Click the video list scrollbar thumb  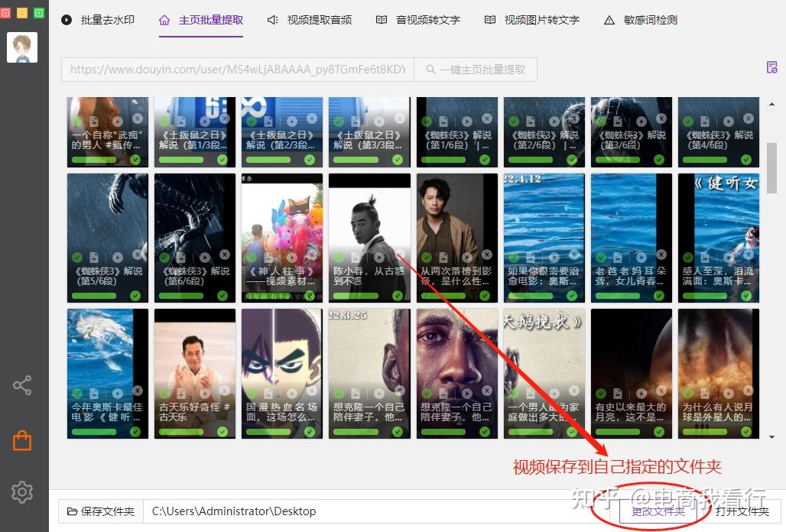[x=772, y=168]
